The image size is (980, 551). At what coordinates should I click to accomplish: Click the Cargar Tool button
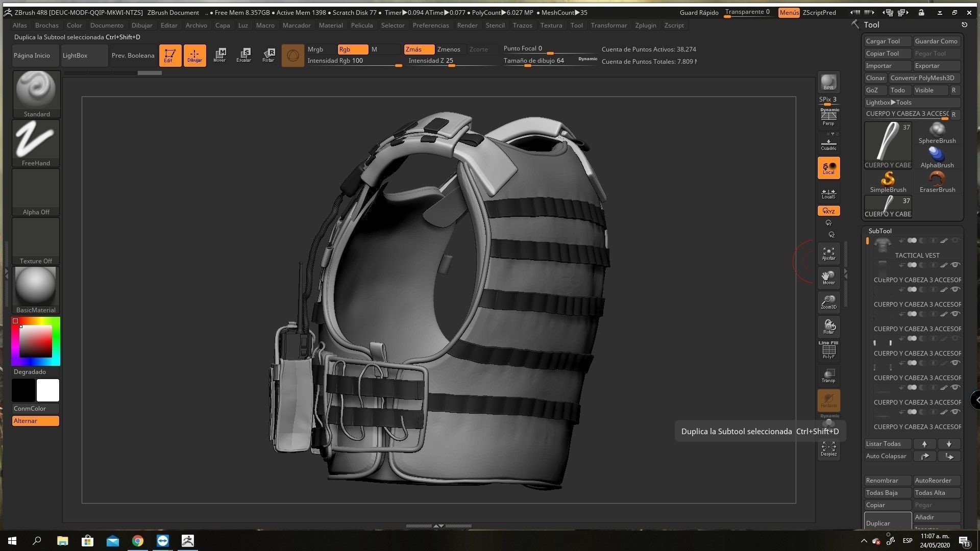(888, 41)
